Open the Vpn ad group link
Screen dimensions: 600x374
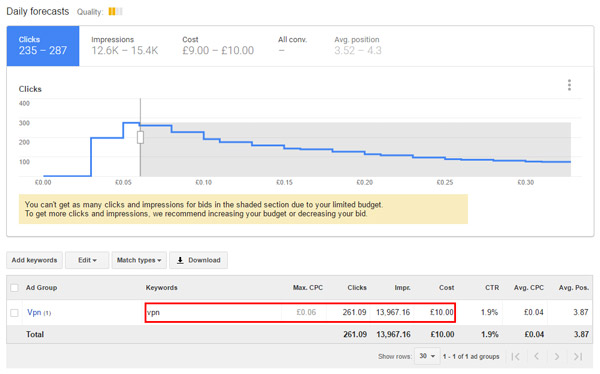tap(34, 312)
